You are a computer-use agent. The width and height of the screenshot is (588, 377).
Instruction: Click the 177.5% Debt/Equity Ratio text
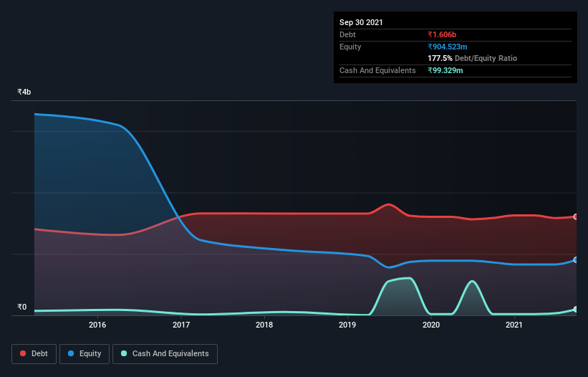(472, 59)
